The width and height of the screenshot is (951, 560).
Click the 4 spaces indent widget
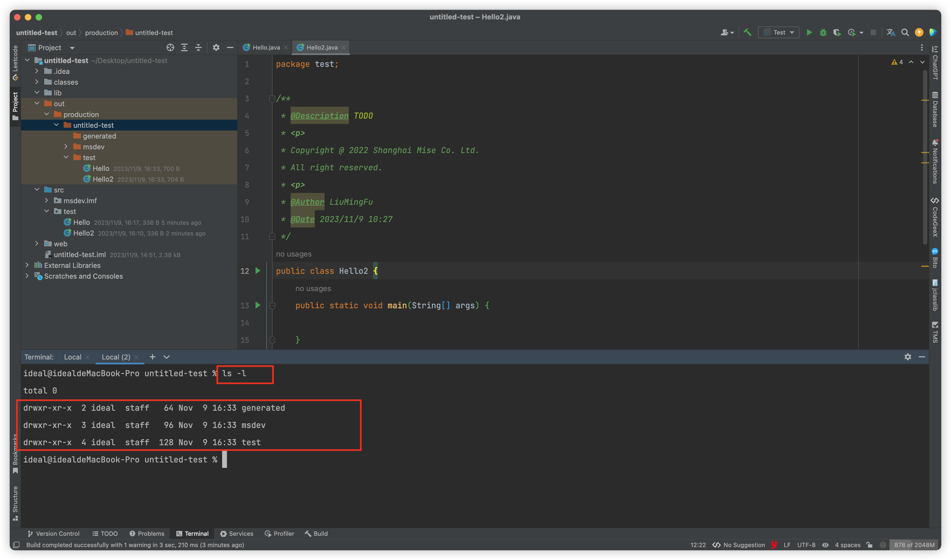(847, 545)
